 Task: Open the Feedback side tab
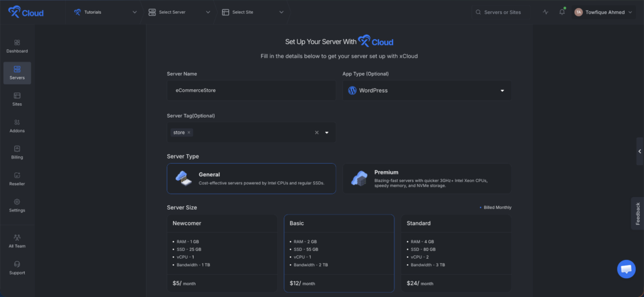[638, 213]
